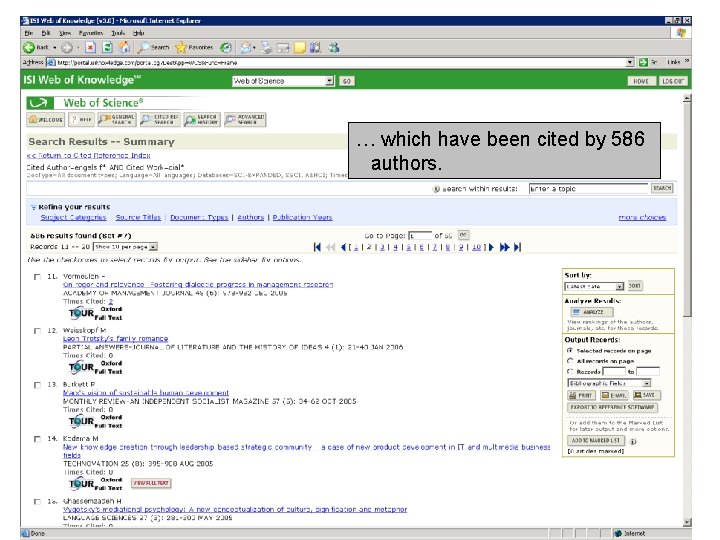Stop page loading with the red X icon

point(90,47)
